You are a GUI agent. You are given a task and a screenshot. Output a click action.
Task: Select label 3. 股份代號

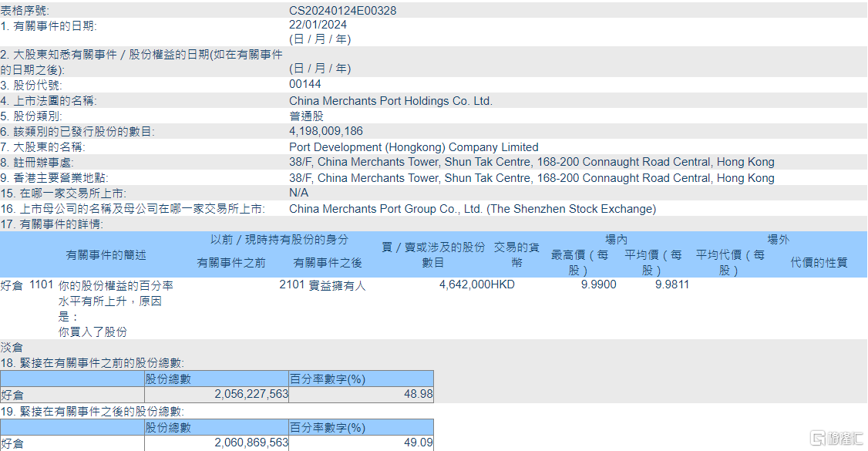click(x=32, y=86)
